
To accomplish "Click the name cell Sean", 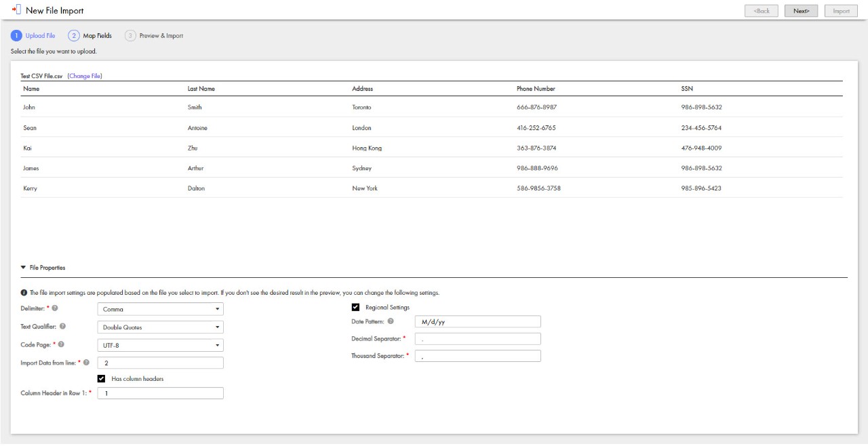I will pos(31,128).
